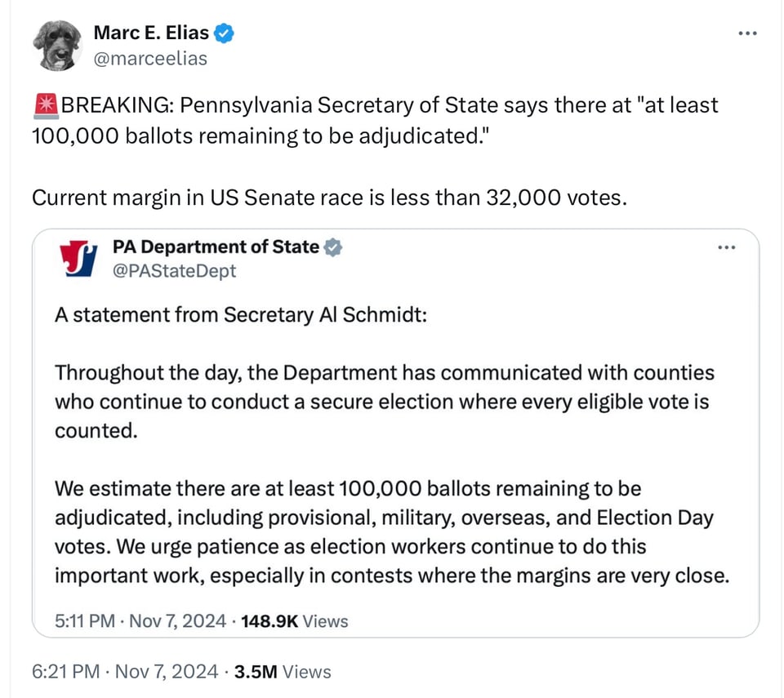Click the "Current margin in US Senate race" line
The height and width of the screenshot is (698, 784).
pyautogui.click(x=329, y=197)
